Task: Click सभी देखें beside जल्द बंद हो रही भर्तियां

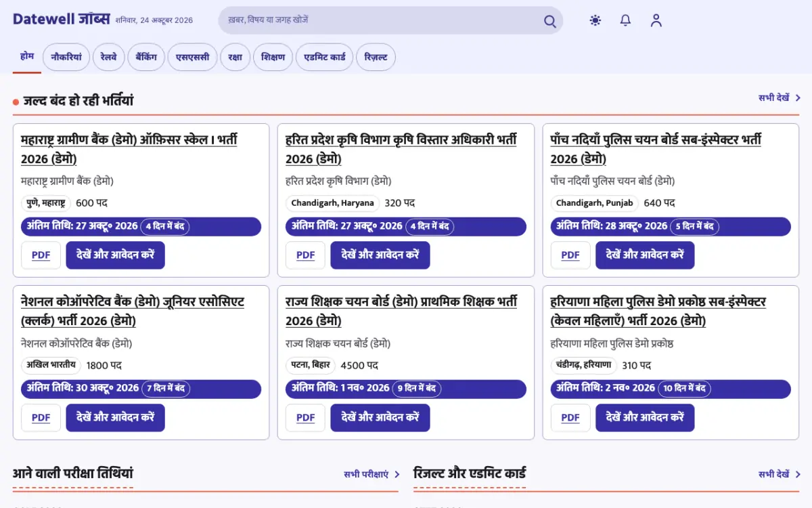Action: pyautogui.click(x=780, y=98)
